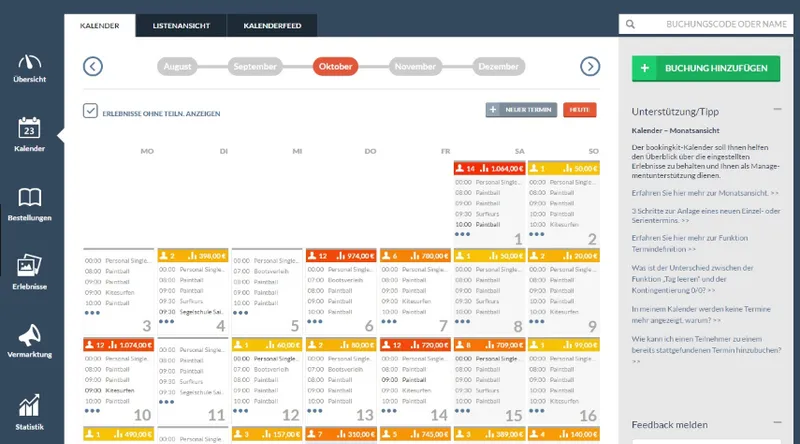
Task: Click day 15 header with 709,00 €
Action: 489,344
